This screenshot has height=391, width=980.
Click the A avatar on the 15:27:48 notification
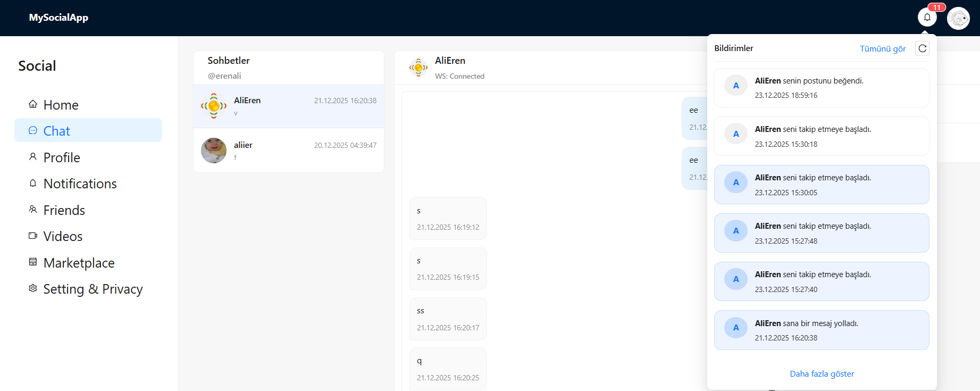(x=736, y=231)
